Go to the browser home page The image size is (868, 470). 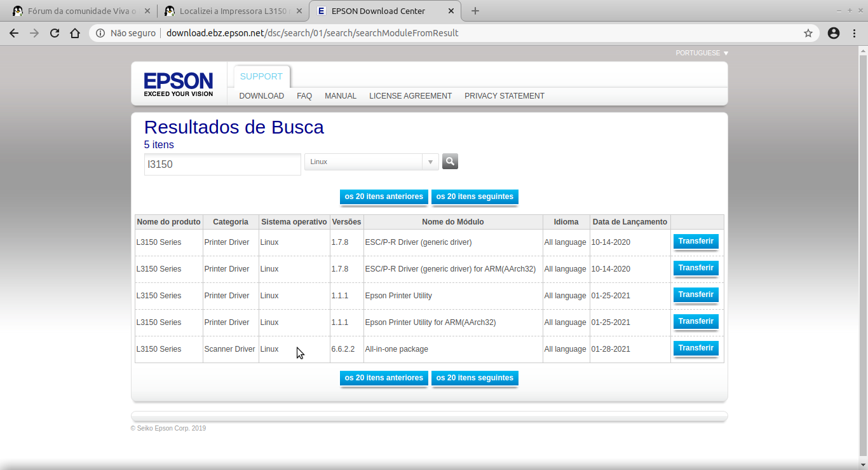(x=75, y=33)
